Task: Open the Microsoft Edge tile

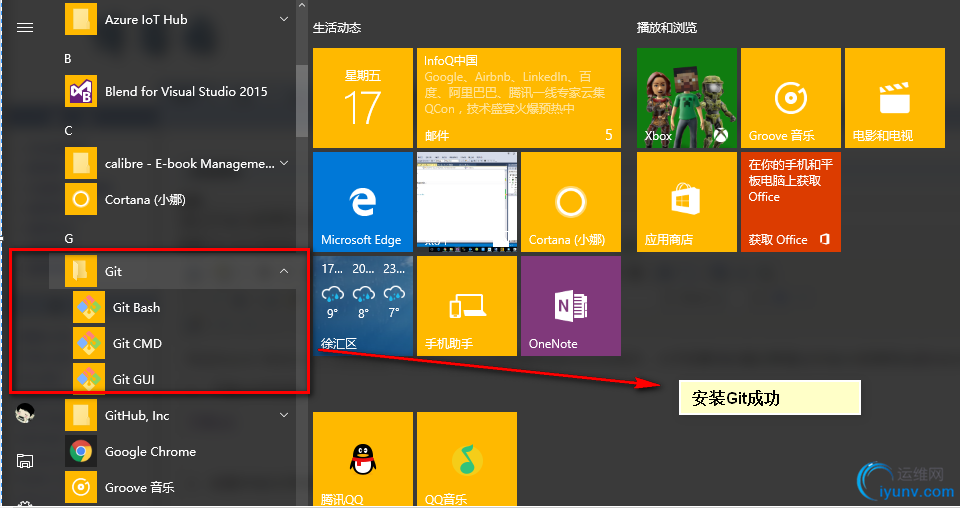Action: (362, 202)
